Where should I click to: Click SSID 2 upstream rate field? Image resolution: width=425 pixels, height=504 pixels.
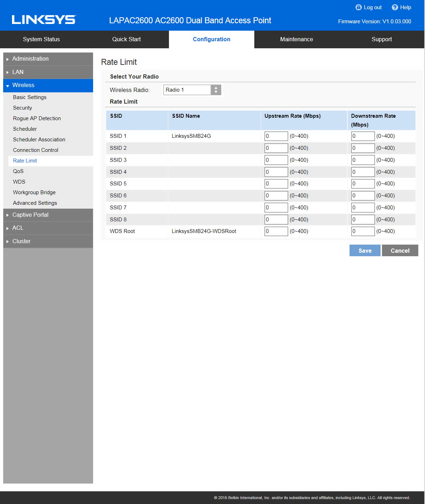click(276, 148)
